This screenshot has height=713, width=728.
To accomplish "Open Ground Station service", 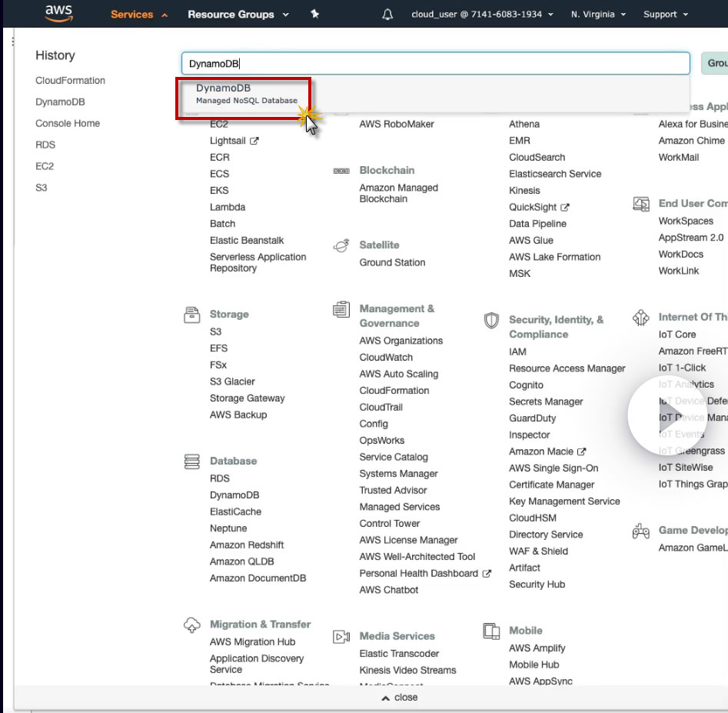I will pyautogui.click(x=392, y=262).
